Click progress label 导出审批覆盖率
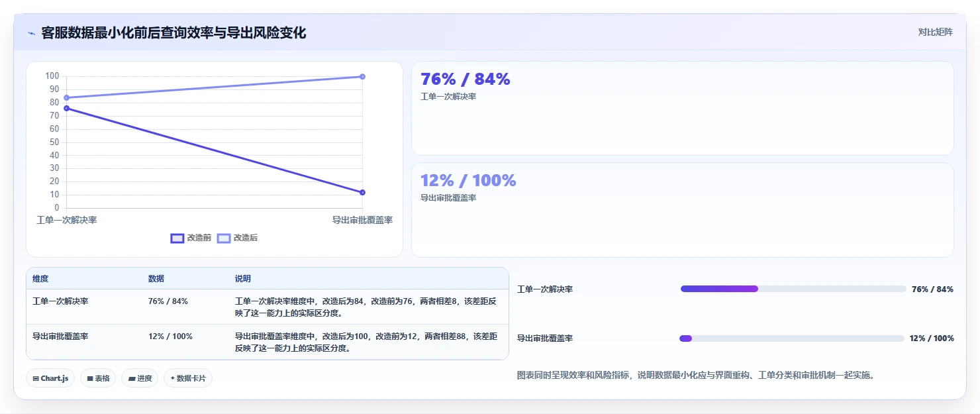Image resolution: width=980 pixels, height=414 pixels. click(545, 338)
